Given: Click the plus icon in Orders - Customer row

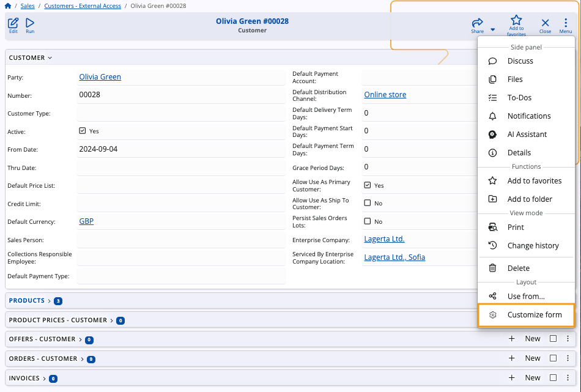Looking at the screenshot, I should 512,358.
